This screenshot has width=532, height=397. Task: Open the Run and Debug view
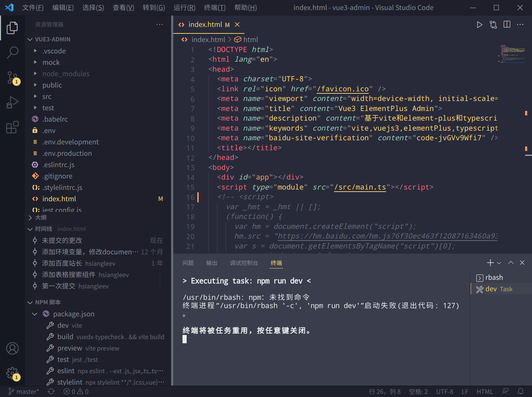[12, 102]
